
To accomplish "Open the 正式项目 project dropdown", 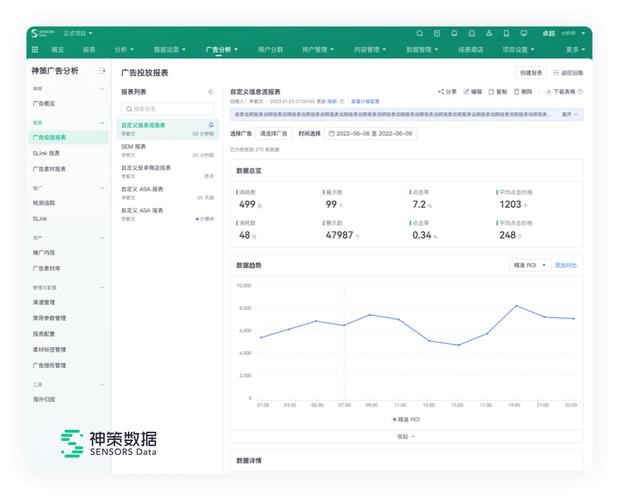I will coord(78,33).
